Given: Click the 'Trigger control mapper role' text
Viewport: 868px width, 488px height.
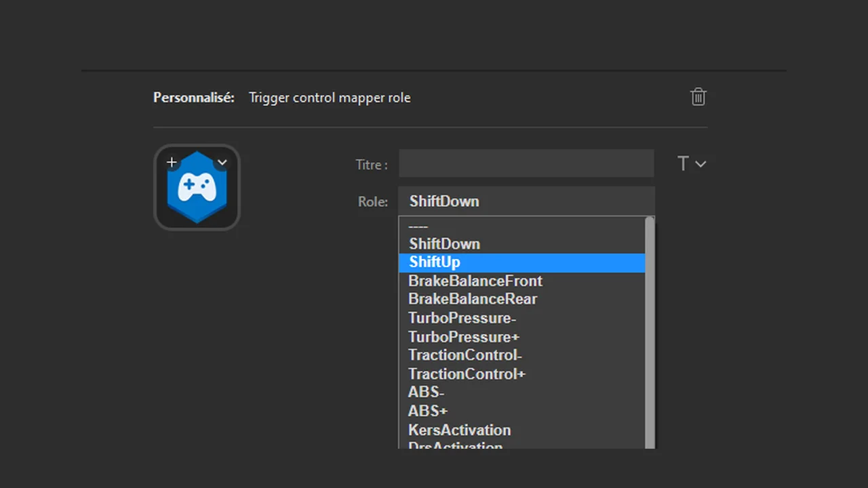Looking at the screenshot, I should coord(330,98).
